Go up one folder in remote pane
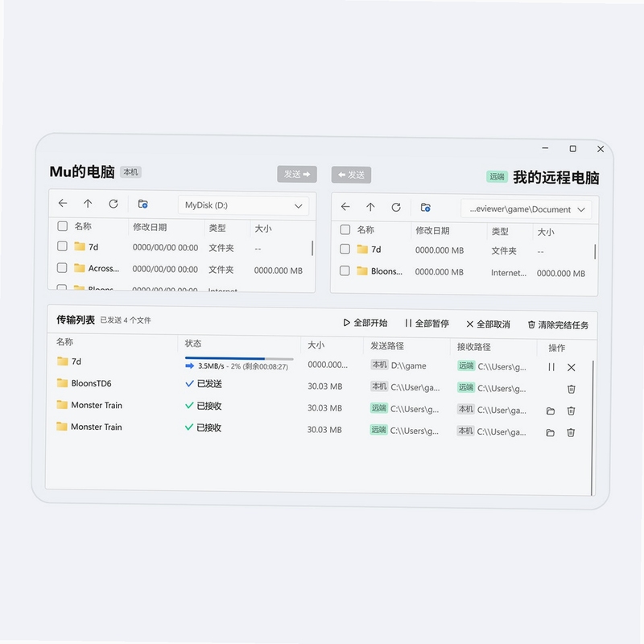Screen dimensions: 644x644 (370, 207)
